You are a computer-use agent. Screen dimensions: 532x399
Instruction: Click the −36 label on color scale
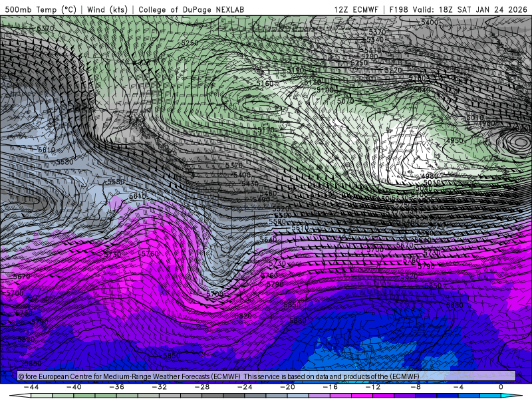117,387
